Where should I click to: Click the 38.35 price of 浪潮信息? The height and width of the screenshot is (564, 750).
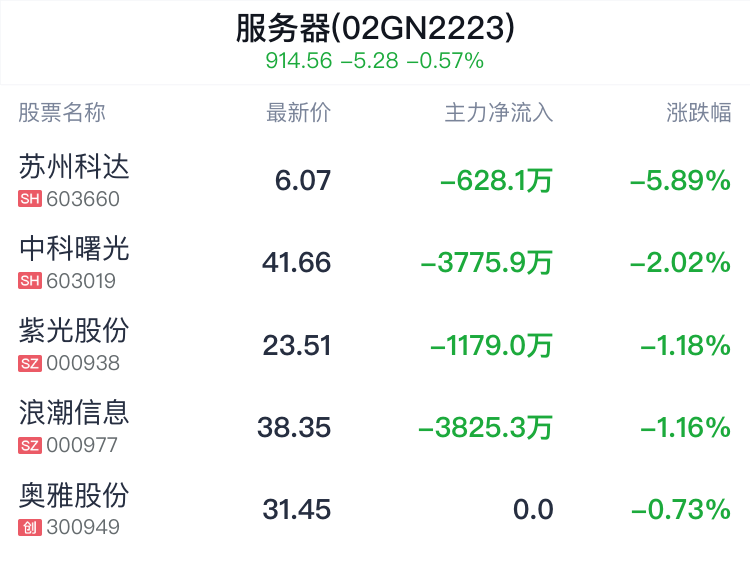294,427
